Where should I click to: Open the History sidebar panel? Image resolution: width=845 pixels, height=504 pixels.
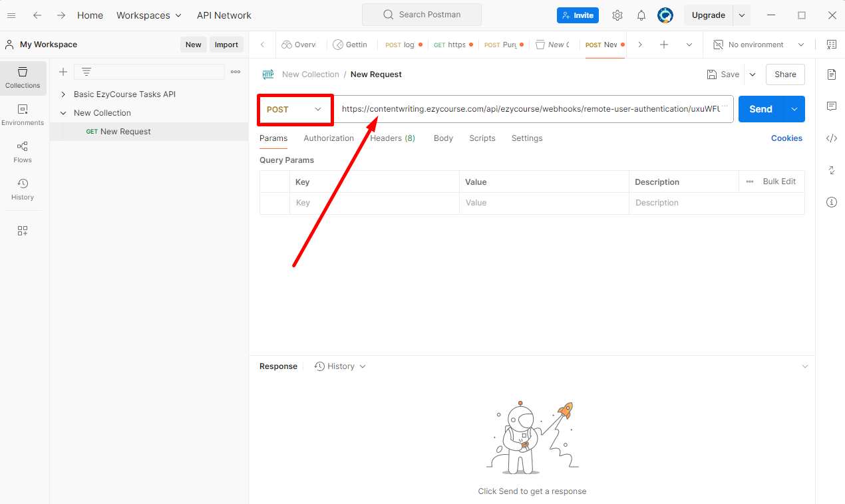(x=23, y=189)
